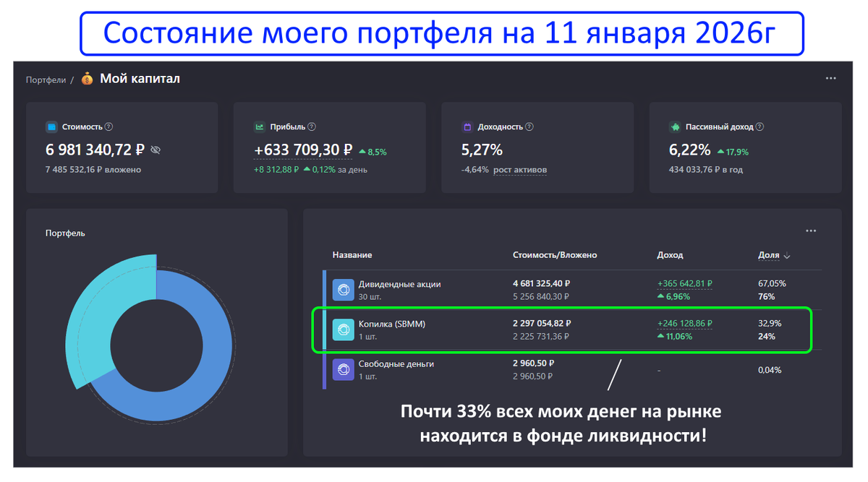
Task: Select the Копилка (SBMM) row name
Action: click(x=392, y=324)
